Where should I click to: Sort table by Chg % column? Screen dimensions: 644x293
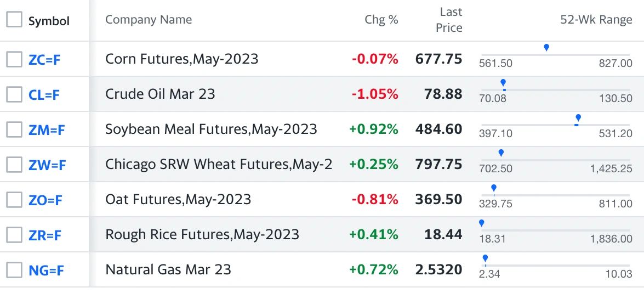381,19
